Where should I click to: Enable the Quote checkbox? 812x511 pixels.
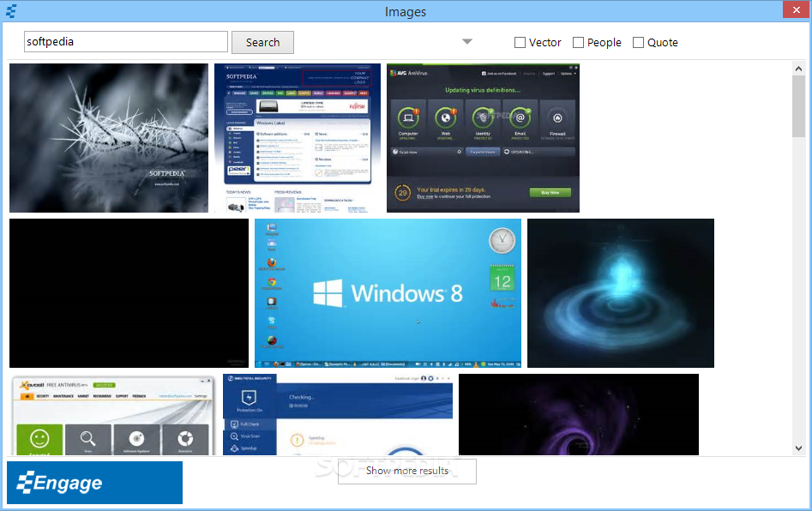(639, 43)
